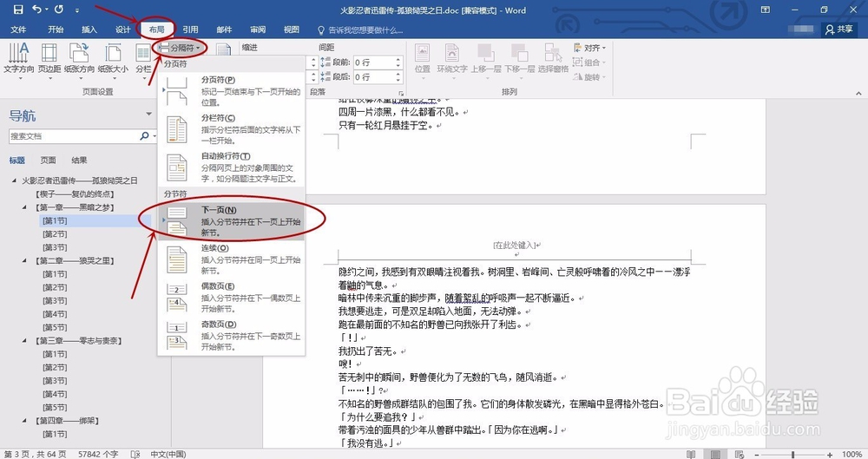Open the 旋转 rotate dropdown

coord(589,77)
